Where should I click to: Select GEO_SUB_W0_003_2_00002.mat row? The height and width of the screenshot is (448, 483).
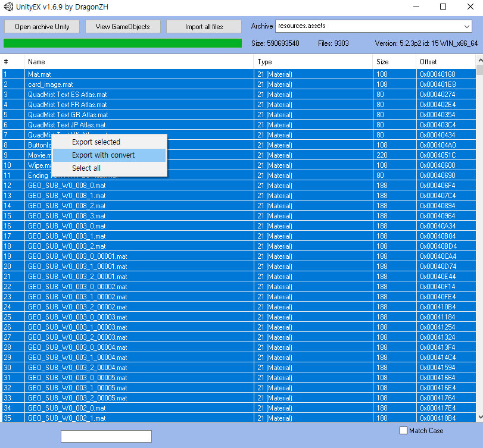point(239,307)
